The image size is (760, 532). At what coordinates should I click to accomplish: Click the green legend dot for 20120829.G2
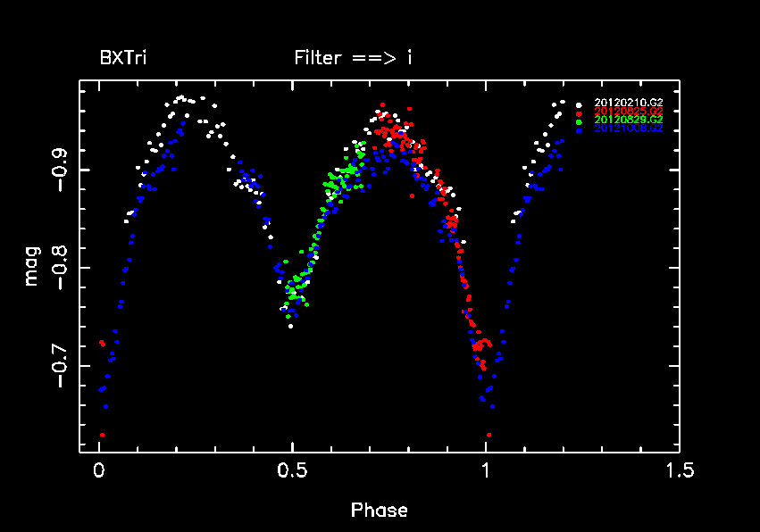point(579,121)
